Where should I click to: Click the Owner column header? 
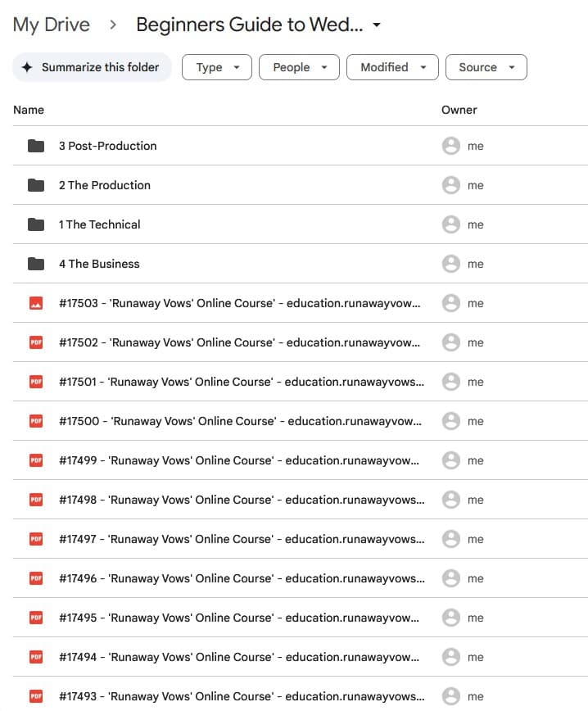(x=459, y=110)
